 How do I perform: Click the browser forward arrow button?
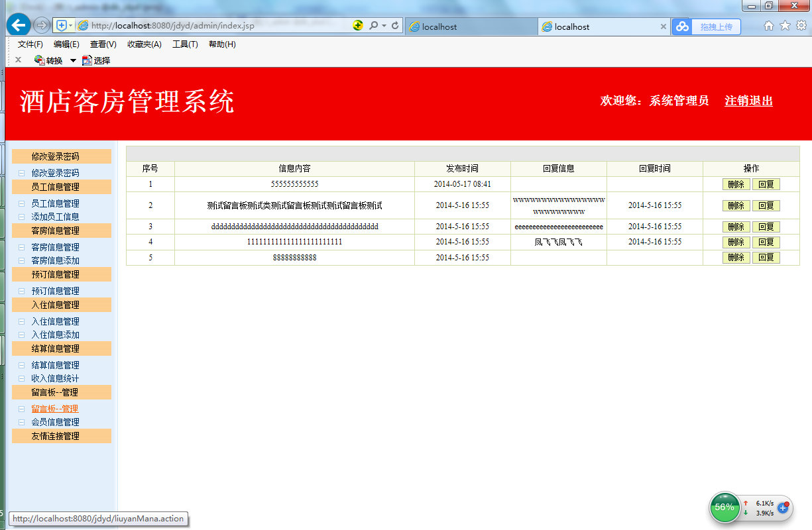coord(41,26)
